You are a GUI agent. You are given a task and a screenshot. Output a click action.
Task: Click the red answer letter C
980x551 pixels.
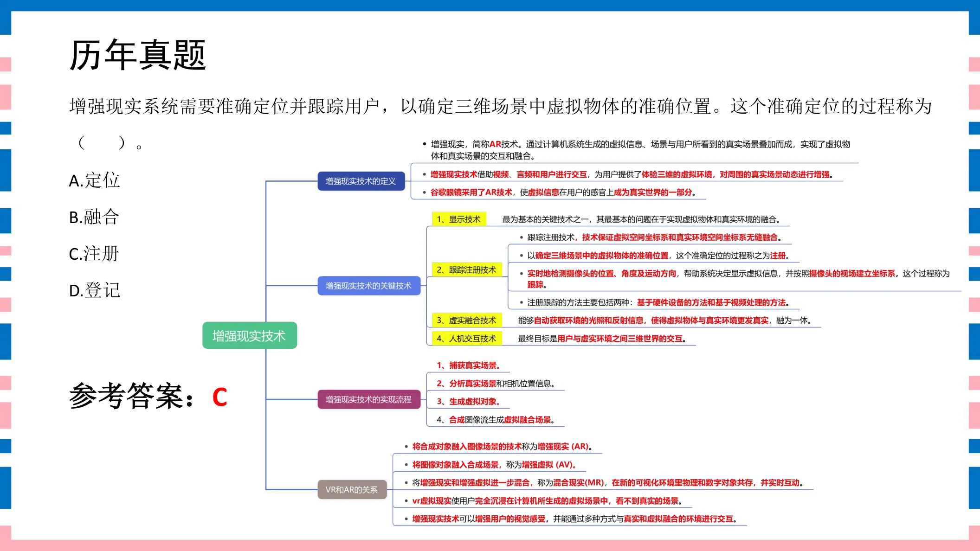[220, 397]
